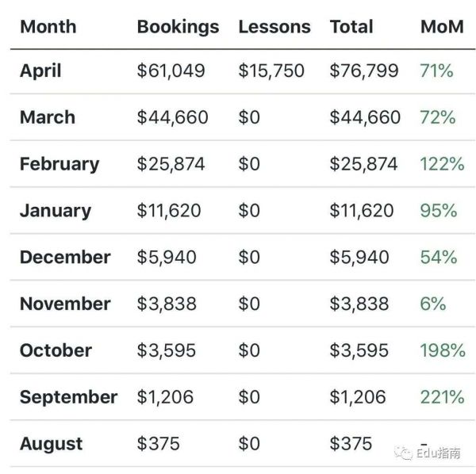The width and height of the screenshot is (476, 474).
Task: Select the April row label
Action: 40,71
